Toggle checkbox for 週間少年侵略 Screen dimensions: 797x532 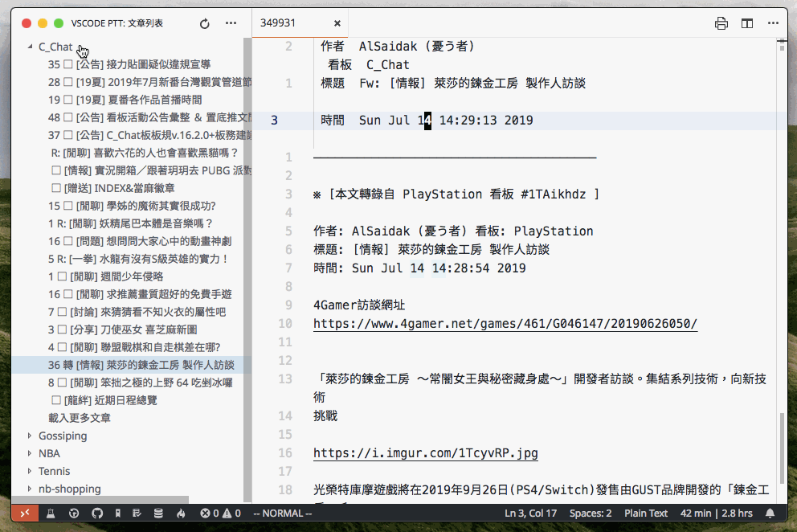(62, 276)
